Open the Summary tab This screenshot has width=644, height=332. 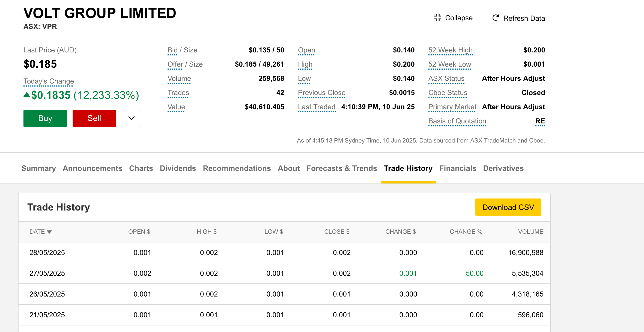point(38,168)
